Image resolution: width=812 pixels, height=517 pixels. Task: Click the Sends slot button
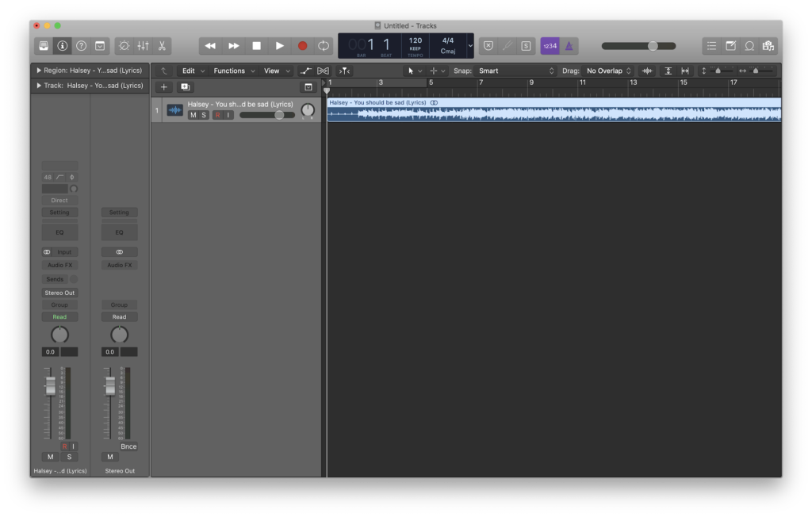[x=55, y=280]
